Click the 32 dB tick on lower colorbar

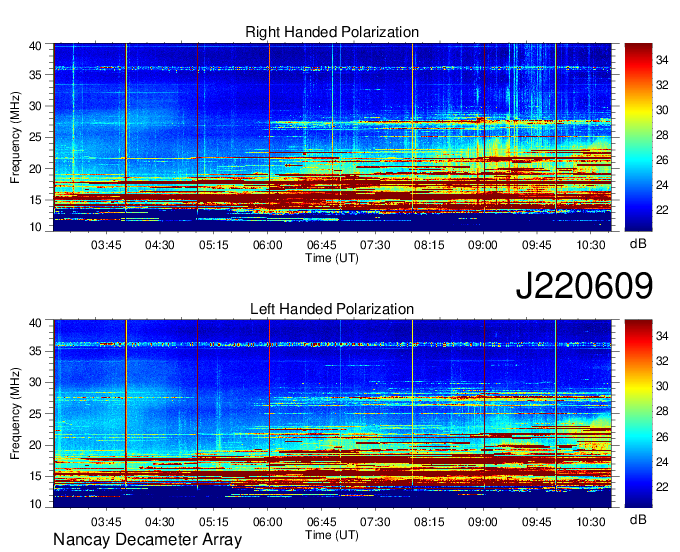[662, 362]
